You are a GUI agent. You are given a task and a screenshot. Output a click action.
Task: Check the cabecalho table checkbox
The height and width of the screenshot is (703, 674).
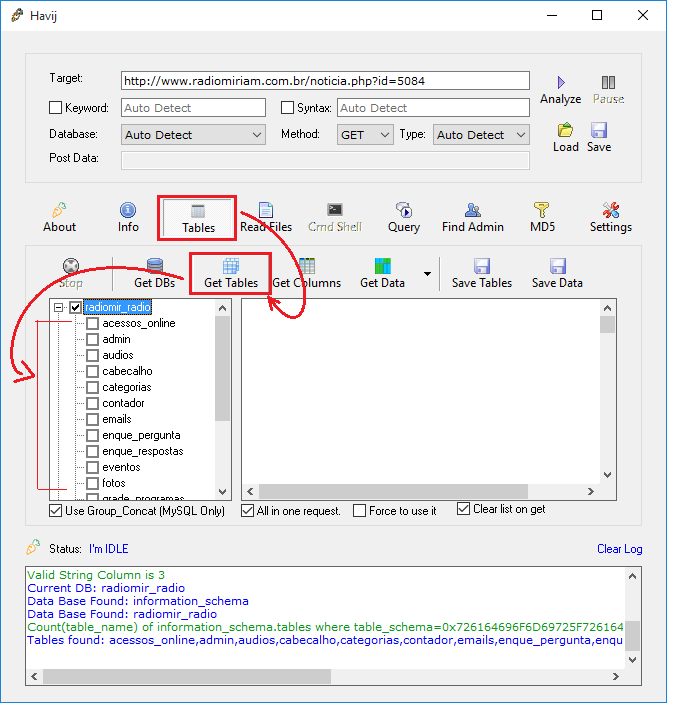coord(92,371)
